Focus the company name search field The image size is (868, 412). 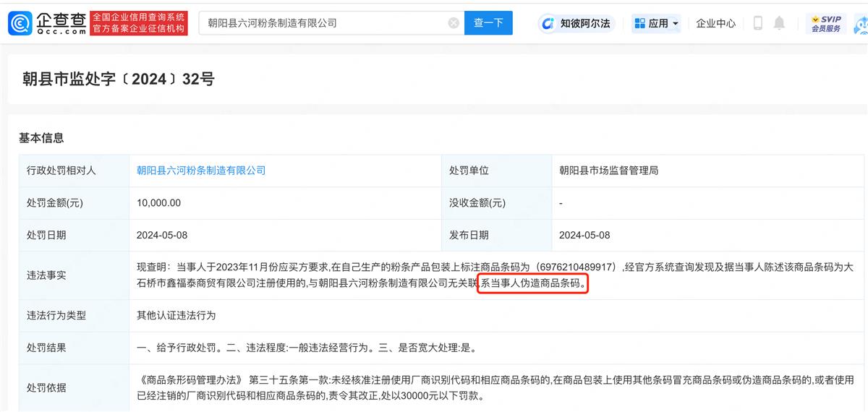[325, 23]
